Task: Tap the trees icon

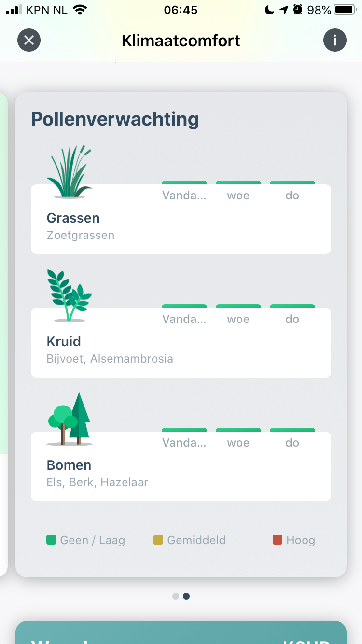Action: coord(70,419)
